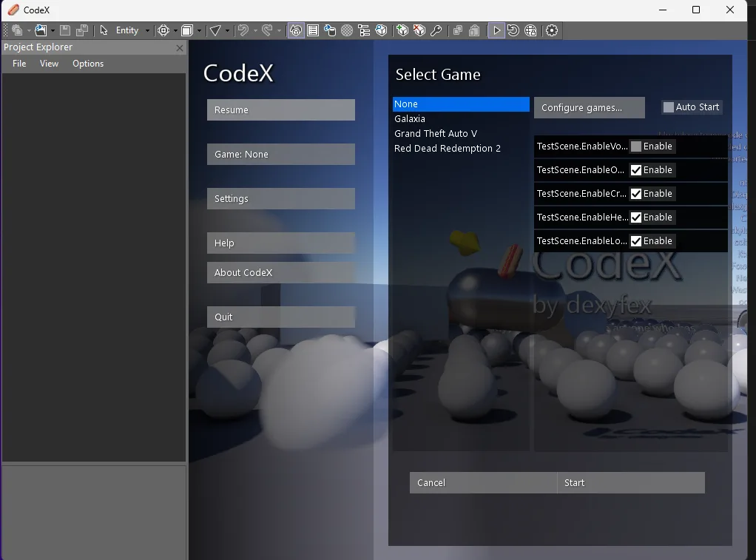Click the search object cube icon
Screen dimensions: 756x560
pyautogui.click(x=382, y=30)
